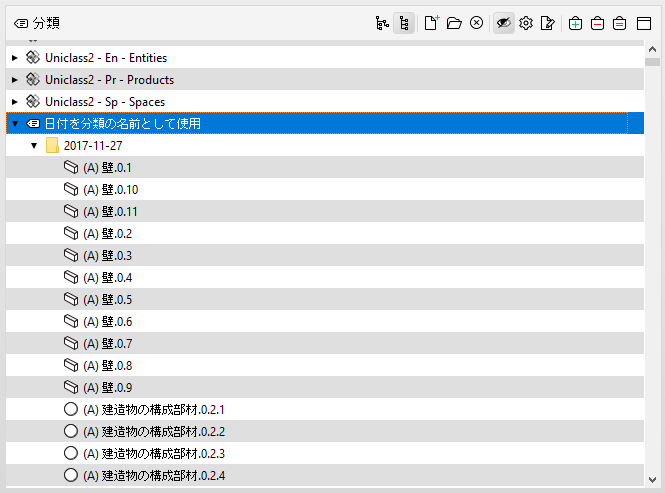This screenshot has width=665, height=493.
Task: Click the scrollbar down arrow
Action: [652, 480]
